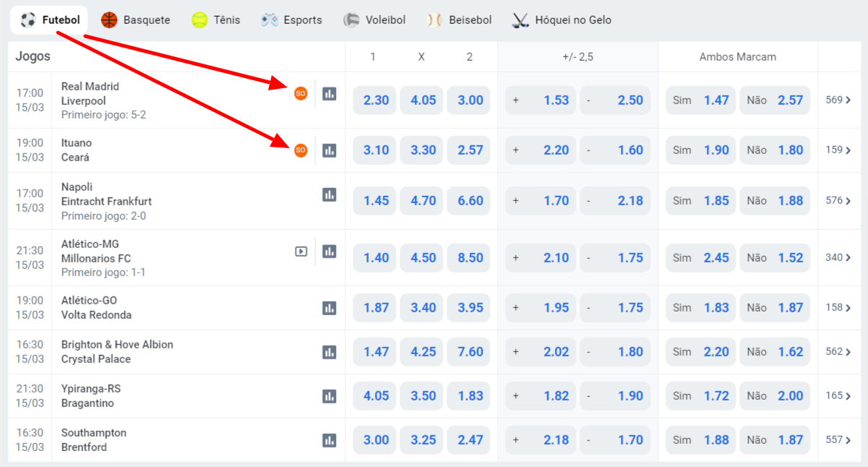The height and width of the screenshot is (467, 868).
Task: Expand 576 more markets for Napoli match
Action: pyautogui.click(x=838, y=200)
